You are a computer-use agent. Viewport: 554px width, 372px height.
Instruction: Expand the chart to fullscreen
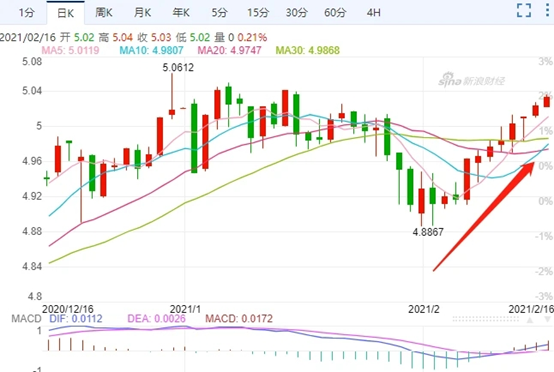click(524, 11)
